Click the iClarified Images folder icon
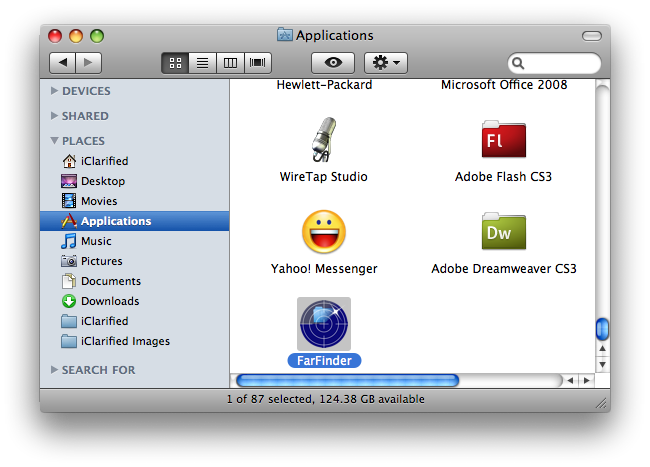Image resolution: width=650 pixels, height=467 pixels. click(x=69, y=341)
